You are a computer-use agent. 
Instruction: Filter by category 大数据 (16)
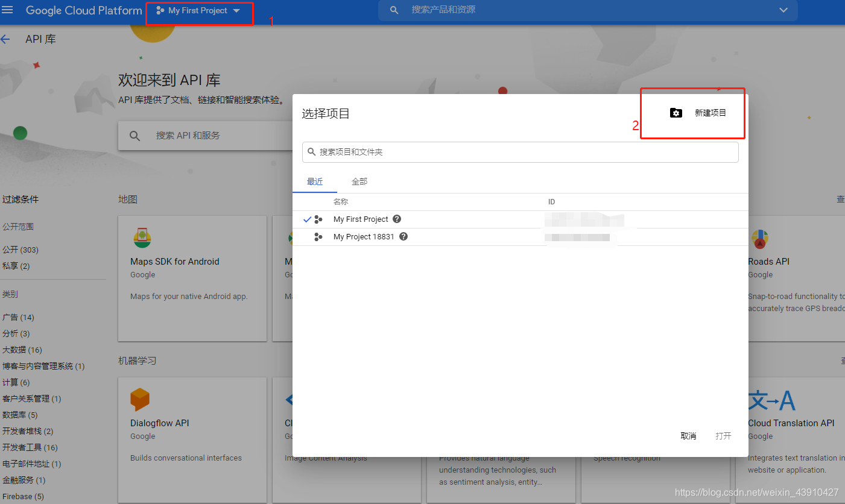22,350
